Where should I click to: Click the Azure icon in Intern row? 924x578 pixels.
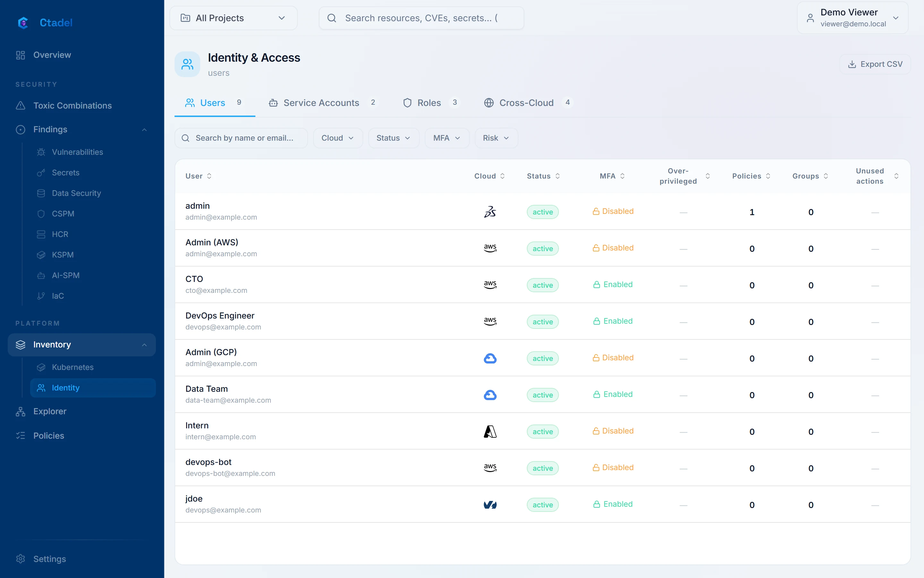tap(490, 432)
